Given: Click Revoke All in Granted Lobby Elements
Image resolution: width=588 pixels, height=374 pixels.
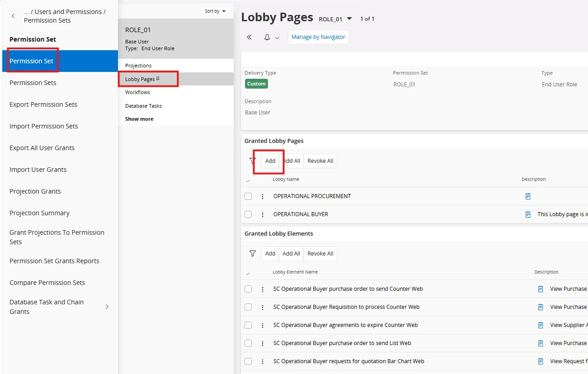Looking at the screenshot, I should coord(320,254).
